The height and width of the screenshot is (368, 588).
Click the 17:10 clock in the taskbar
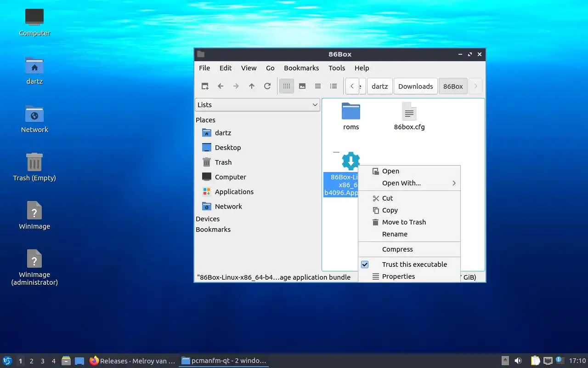click(x=577, y=361)
